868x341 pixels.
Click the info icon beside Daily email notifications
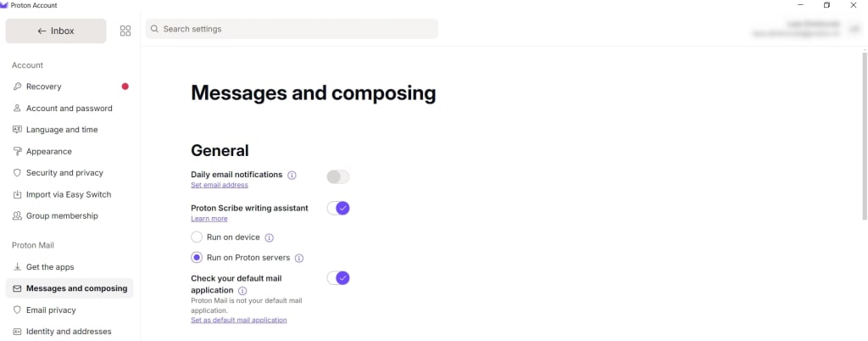pyautogui.click(x=292, y=175)
